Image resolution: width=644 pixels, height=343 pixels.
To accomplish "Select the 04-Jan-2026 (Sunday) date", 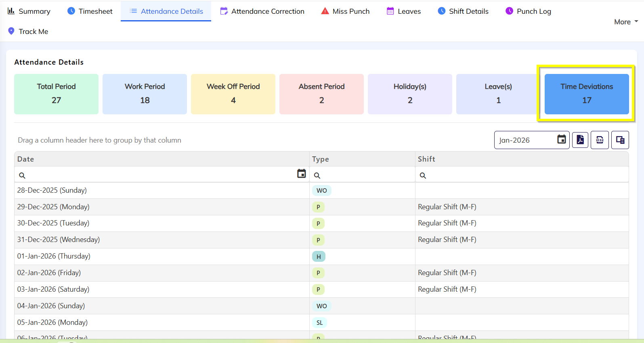I will (51, 306).
